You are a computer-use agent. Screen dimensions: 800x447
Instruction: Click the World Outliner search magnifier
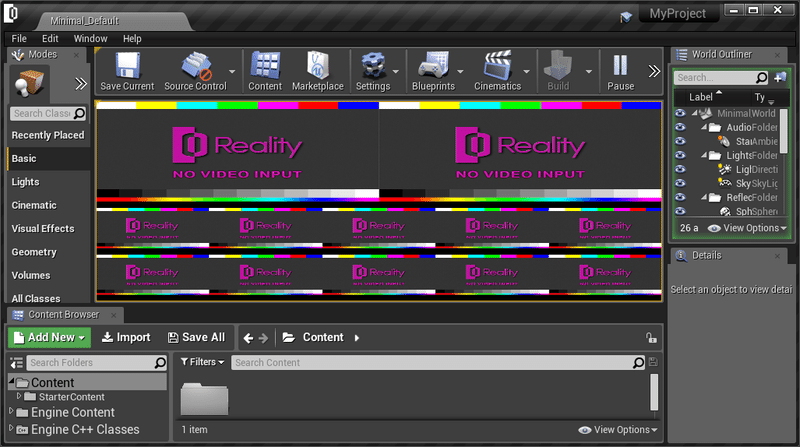[761, 78]
